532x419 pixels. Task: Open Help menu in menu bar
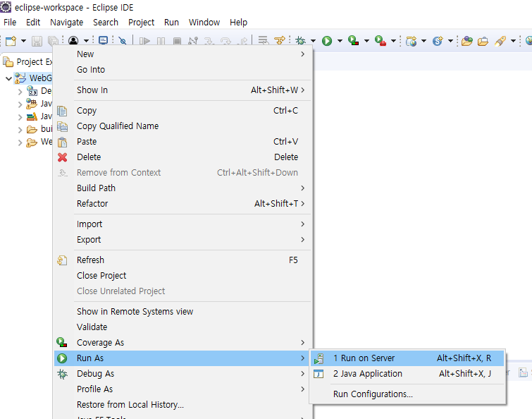tap(238, 23)
